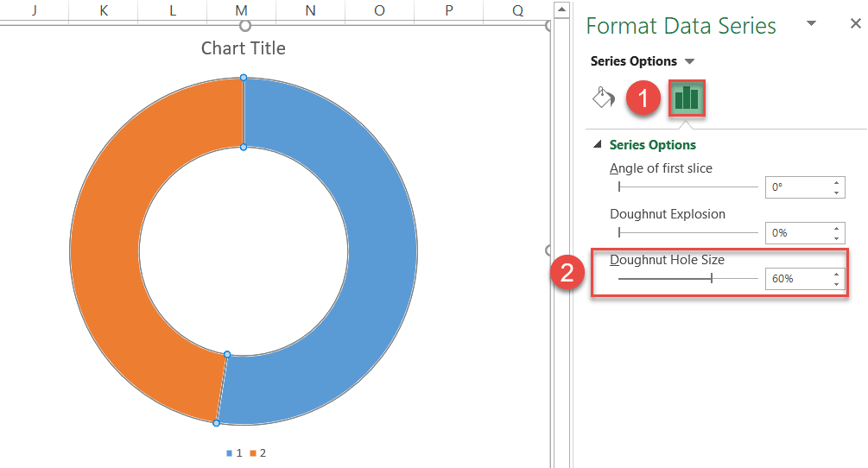
Task: Expand the Series Options dropdown menu
Action: tap(690, 61)
